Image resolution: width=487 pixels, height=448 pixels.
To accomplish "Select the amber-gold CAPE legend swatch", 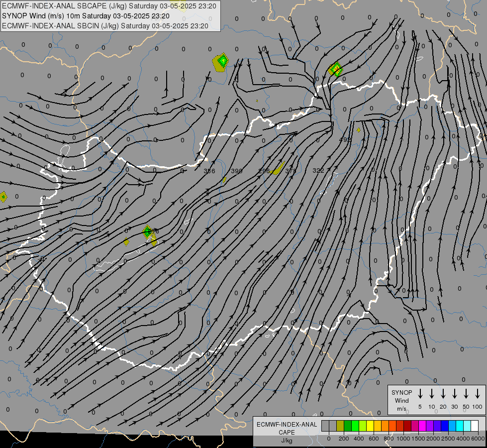I will tap(378, 426).
